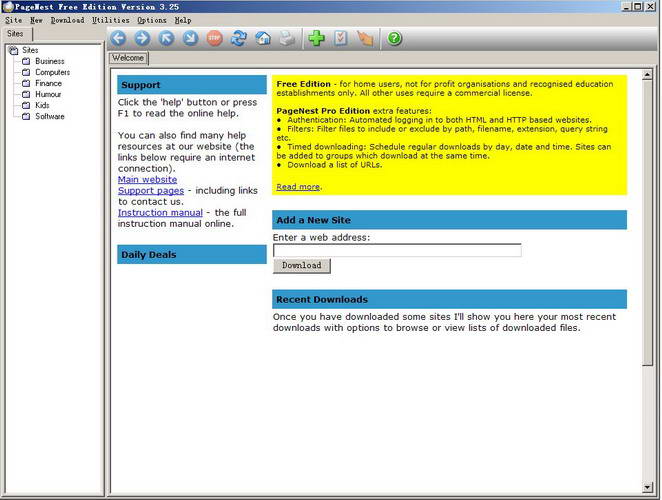Screen dimensions: 662x500
Task: Switch to the Sites sidebar tab
Action: pyautogui.click(x=15, y=34)
